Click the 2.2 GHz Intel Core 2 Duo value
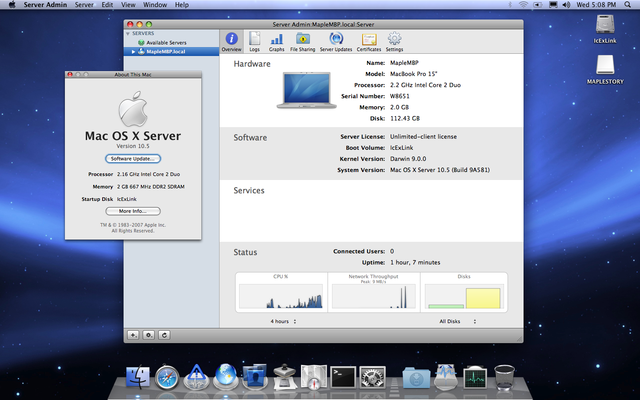 (425, 85)
